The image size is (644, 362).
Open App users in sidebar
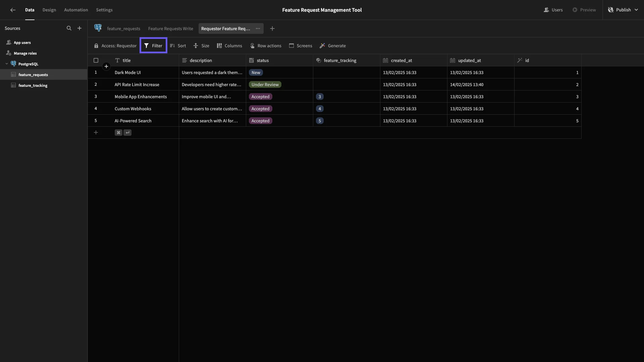coord(22,43)
